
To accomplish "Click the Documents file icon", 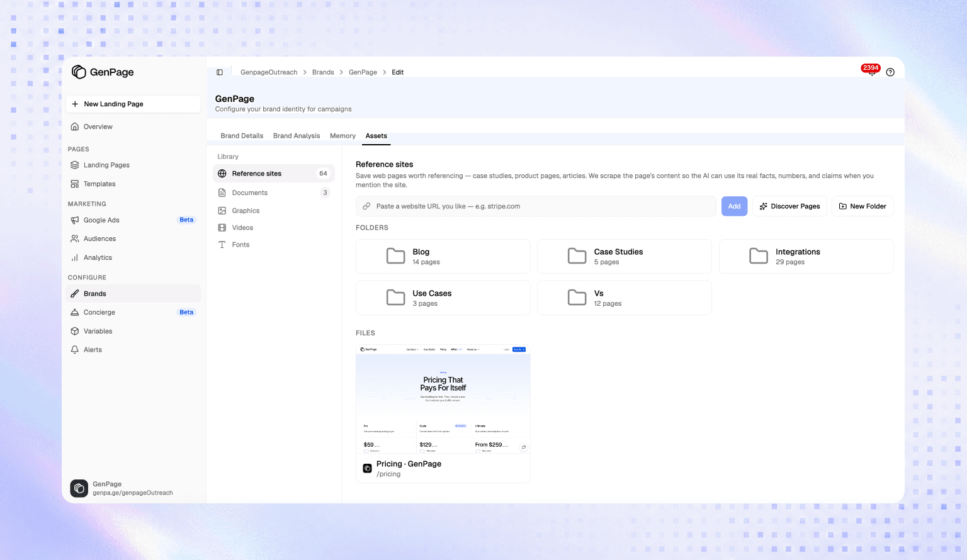I will point(222,193).
